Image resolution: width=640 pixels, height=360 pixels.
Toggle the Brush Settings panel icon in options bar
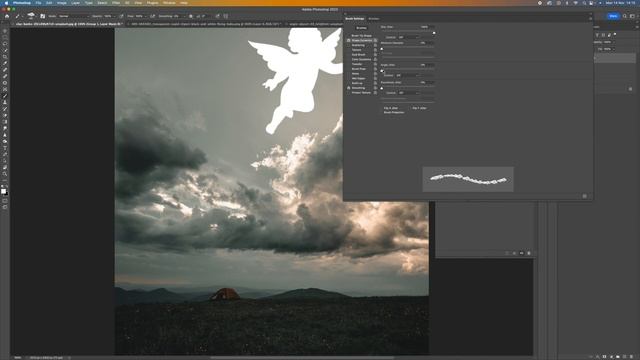tap(42, 16)
